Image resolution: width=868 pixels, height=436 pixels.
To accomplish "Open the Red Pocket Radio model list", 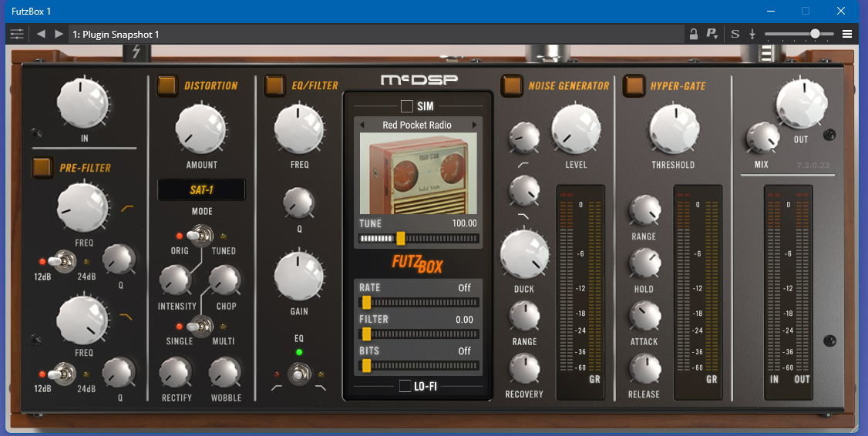I will (417, 125).
